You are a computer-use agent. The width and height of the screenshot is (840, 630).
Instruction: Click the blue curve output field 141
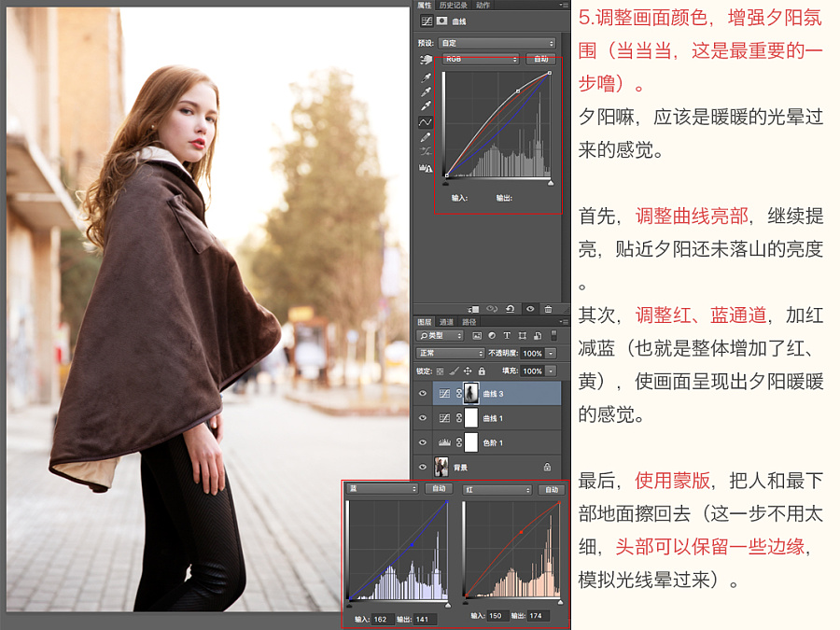[x=426, y=620]
